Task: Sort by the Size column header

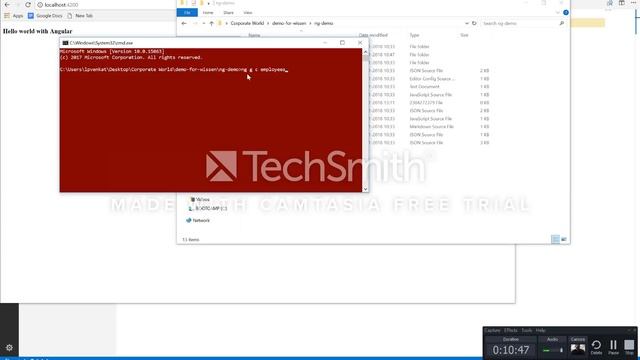Action: coord(464,35)
